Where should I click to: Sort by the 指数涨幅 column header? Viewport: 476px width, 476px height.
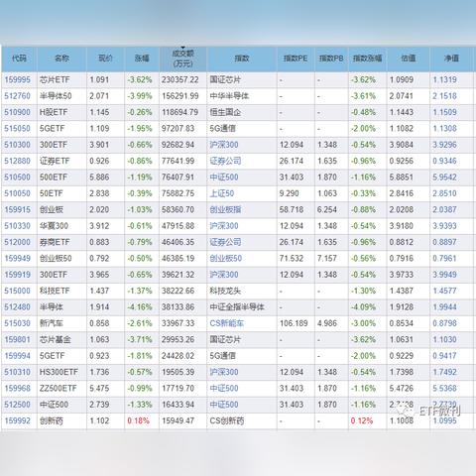pyautogui.click(x=367, y=59)
